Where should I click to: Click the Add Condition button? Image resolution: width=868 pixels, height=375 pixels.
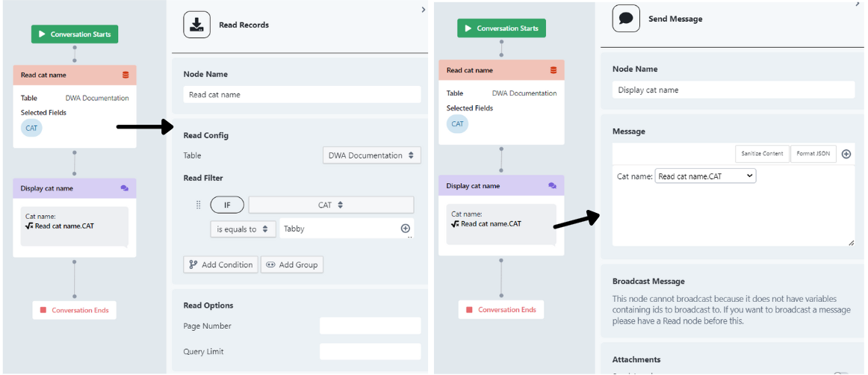221,264
